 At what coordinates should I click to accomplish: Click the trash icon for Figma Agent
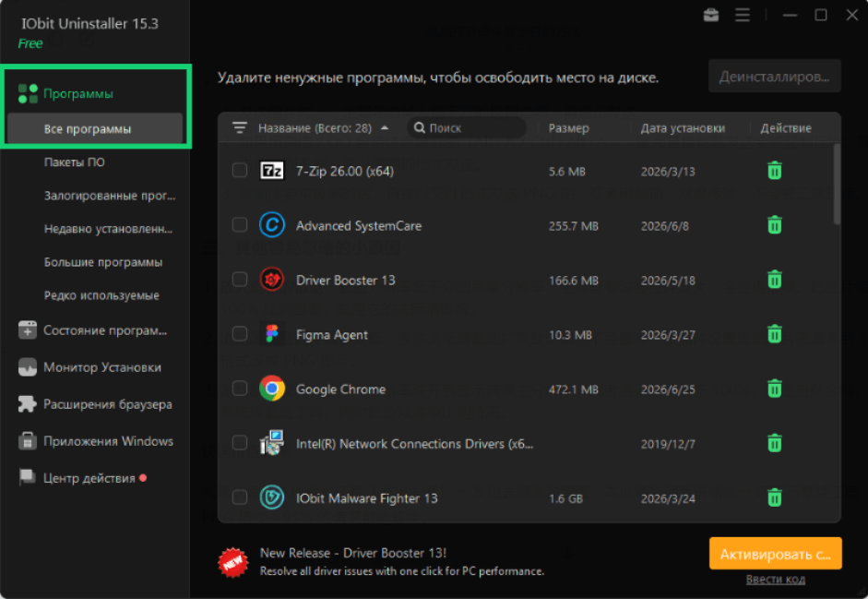tap(775, 334)
